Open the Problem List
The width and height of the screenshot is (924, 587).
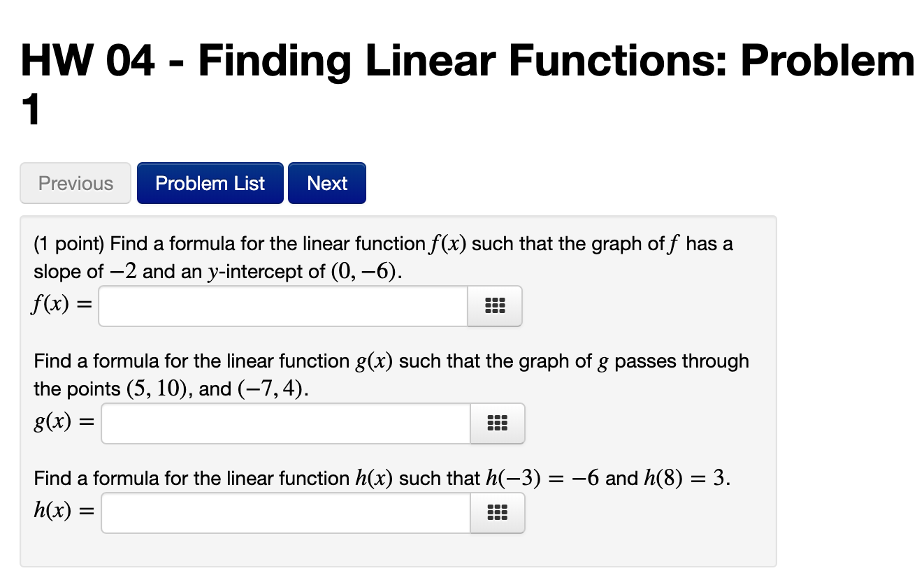[210, 183]
